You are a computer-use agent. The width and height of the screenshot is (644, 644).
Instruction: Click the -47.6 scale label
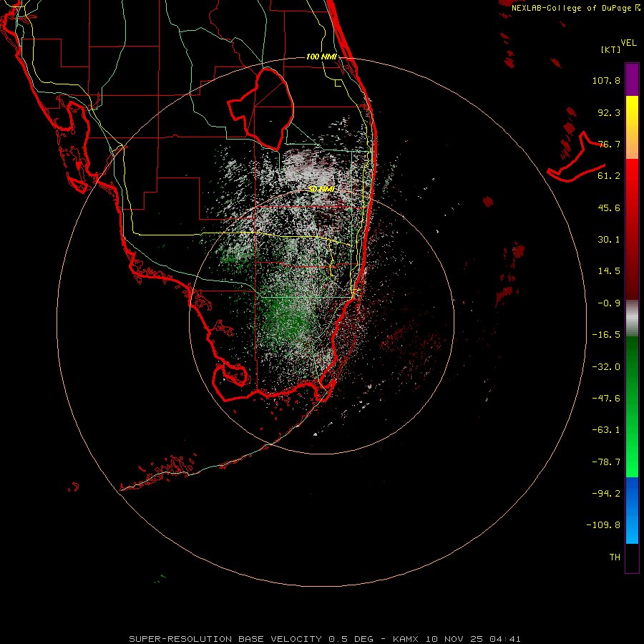point(606,399)
